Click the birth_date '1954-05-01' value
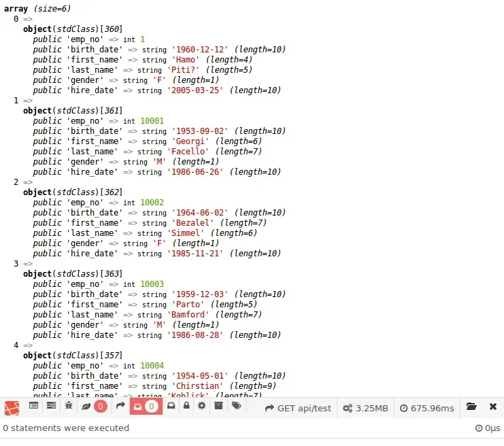Screen dimensions: 504x446 click(200, 376)
